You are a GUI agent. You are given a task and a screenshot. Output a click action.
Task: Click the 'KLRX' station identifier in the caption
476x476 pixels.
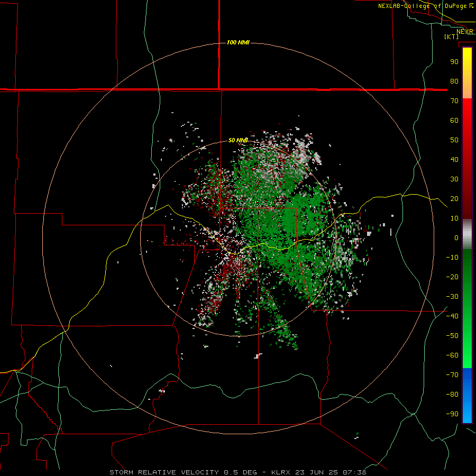tap(281, 472)
